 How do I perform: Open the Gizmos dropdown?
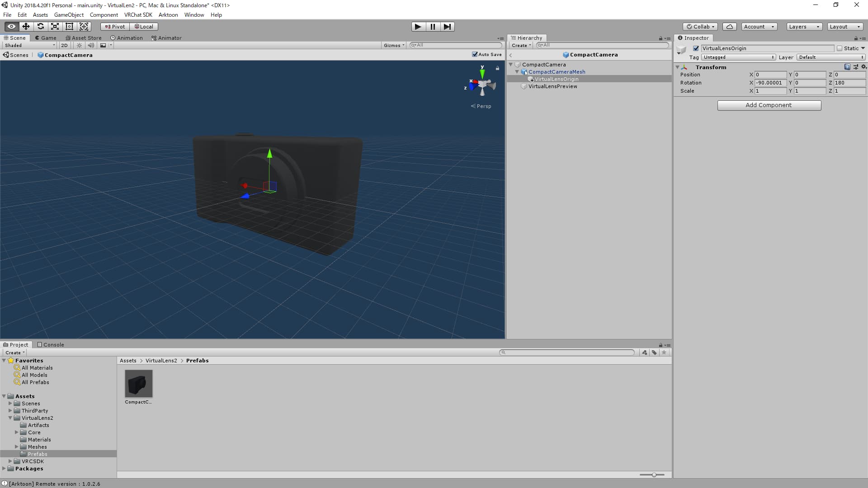[394, 45]
